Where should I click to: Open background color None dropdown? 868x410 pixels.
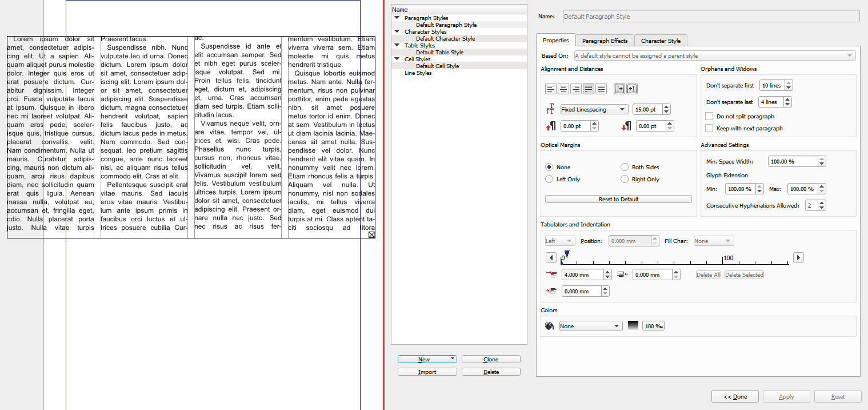[x=590, y=327]
